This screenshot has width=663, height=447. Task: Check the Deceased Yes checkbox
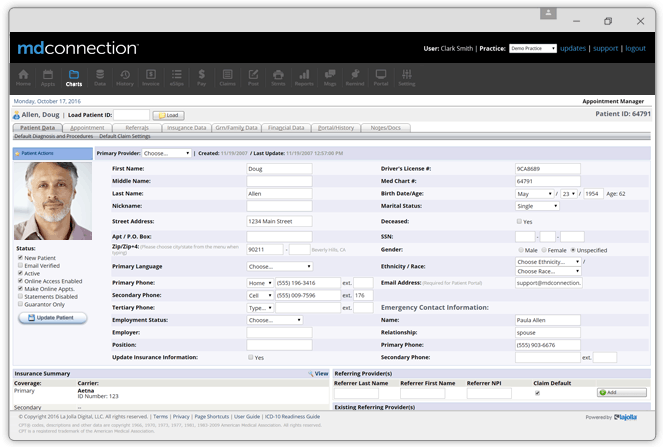[x=519, y=221]
